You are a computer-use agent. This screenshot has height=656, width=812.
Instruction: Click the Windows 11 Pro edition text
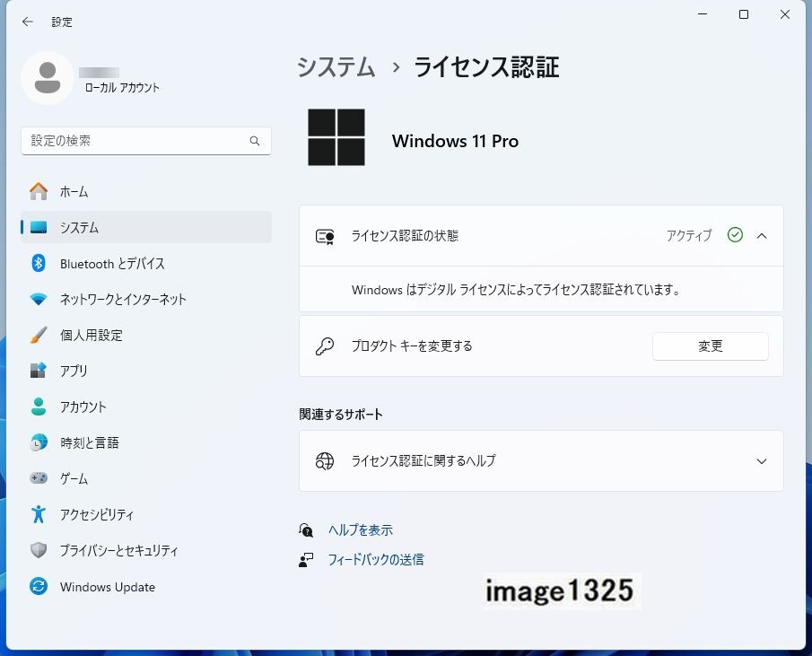click(455, 141)
